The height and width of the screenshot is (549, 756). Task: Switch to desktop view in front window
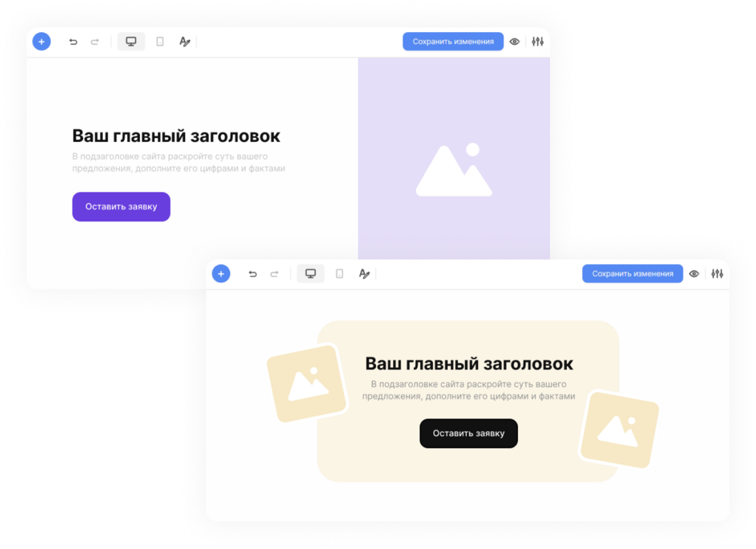pyautogui.click(x=311, y=274)
